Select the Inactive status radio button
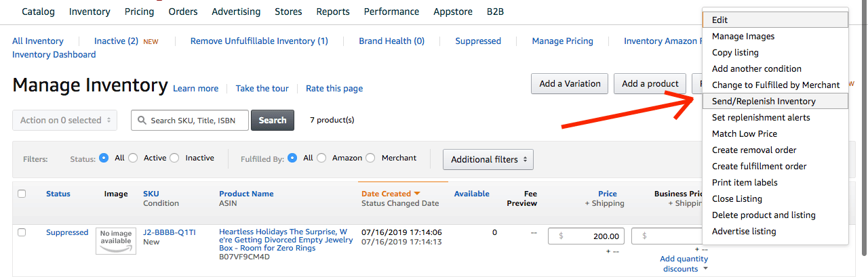The width and height of the screenshot is (868, 277). (x=175, y=158)
